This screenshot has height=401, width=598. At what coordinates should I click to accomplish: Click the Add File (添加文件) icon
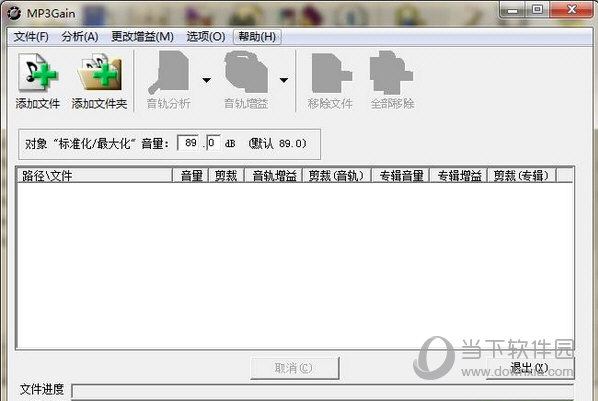(x=37, y=72)
